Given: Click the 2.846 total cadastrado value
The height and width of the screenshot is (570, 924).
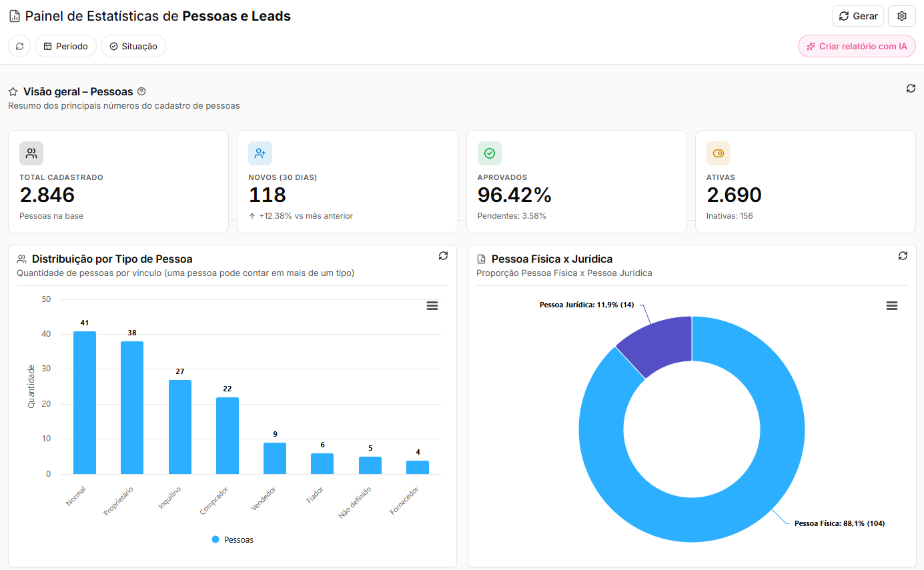Looking at the screenshot, I should (47, 195).
